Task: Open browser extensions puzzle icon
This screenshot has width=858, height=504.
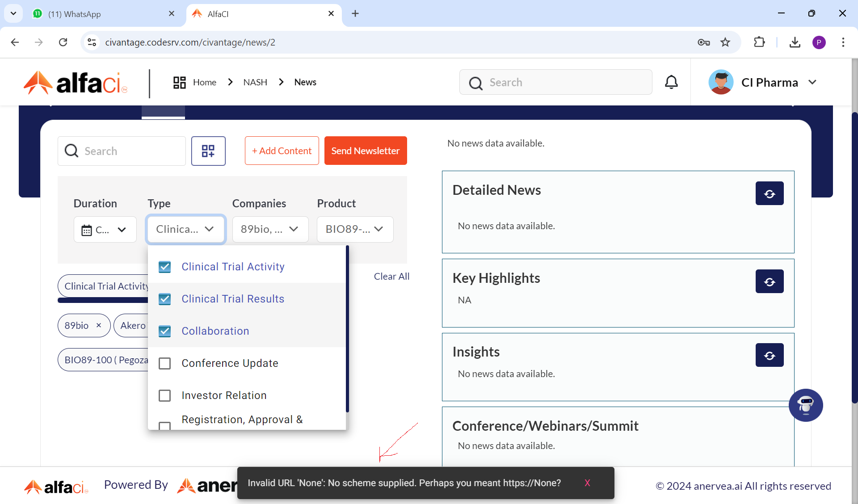Action: (759, 42)
